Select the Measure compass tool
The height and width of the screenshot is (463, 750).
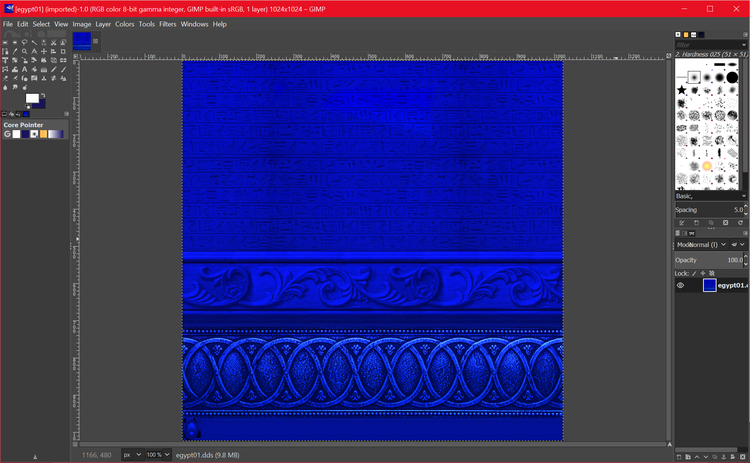tap(34, 51)
